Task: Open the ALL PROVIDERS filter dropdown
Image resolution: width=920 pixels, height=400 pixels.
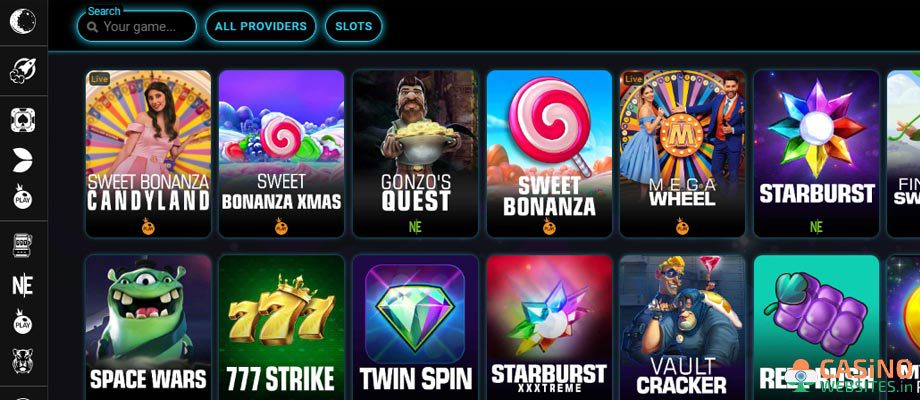Action: pos(261,26)
